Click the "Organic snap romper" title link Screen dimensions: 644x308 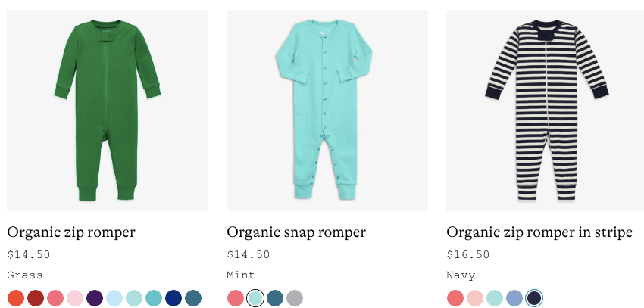[x=296, y=232]
